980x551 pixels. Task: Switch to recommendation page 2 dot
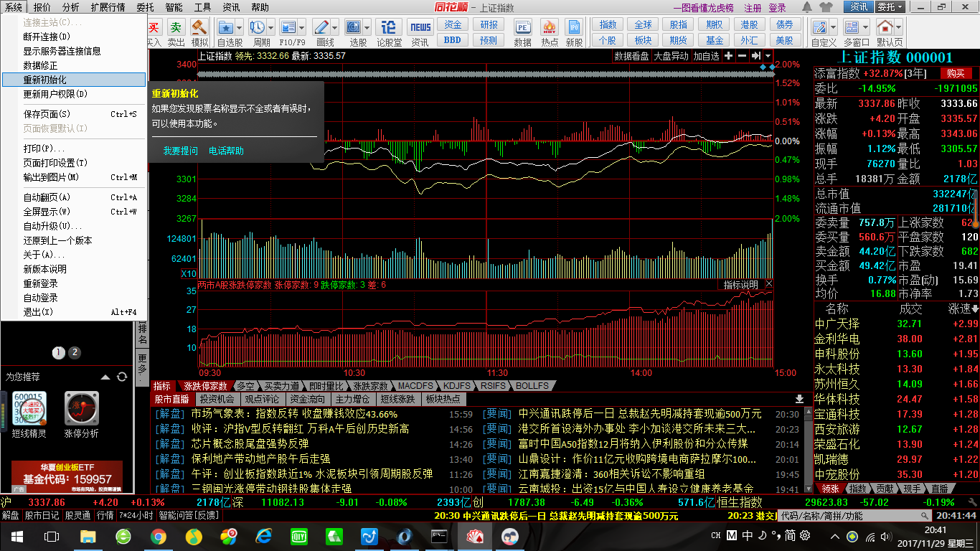tap(75, 352)
